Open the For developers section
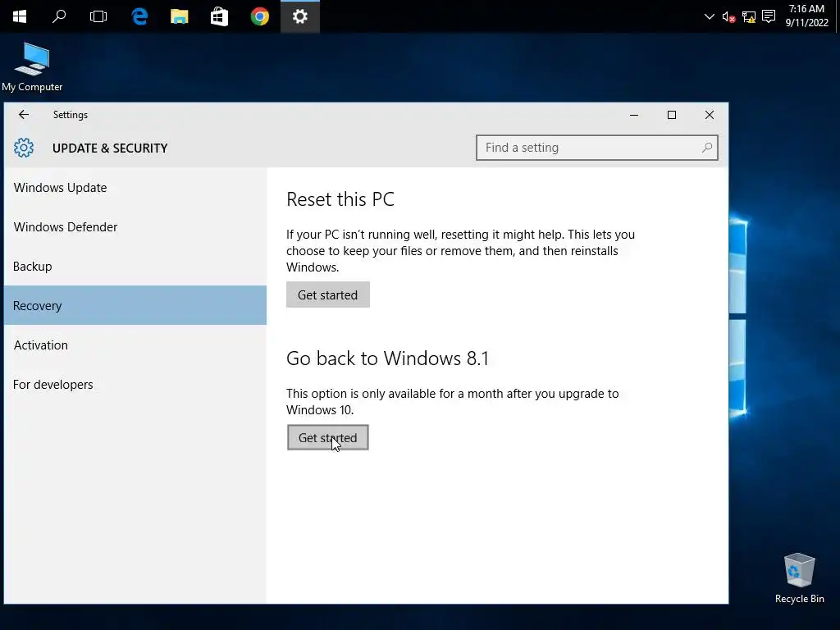Screen dimensions: 840x630 (135, 385)
